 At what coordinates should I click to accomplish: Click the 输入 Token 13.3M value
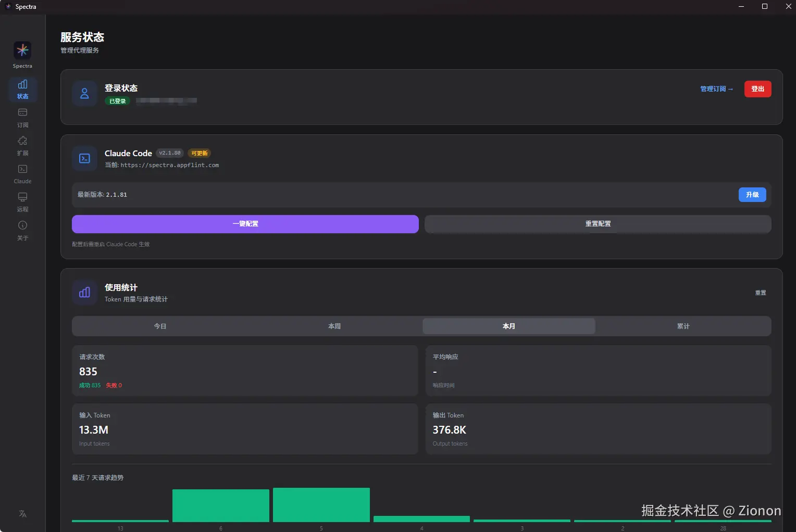click(x=94, y=430)
